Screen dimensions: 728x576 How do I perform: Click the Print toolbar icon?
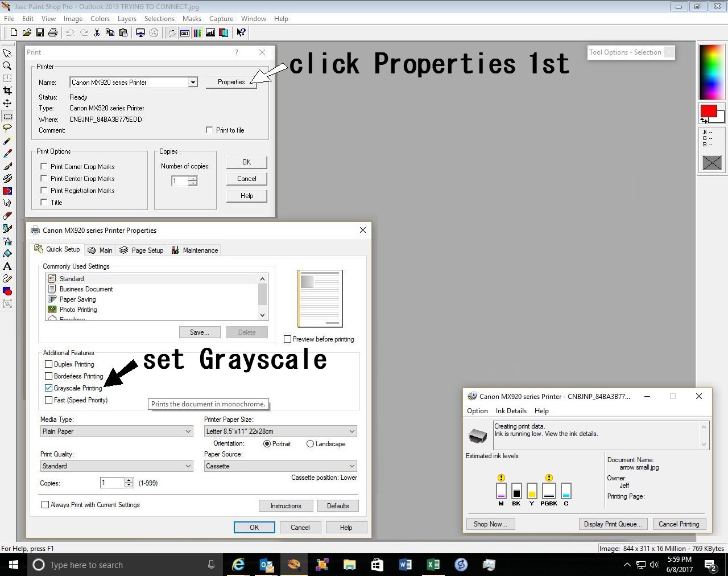coord(53,33)
